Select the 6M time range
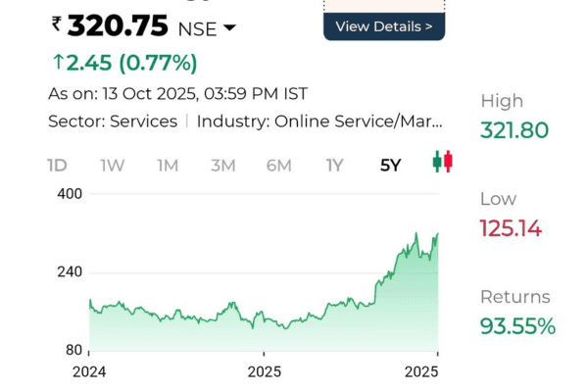 (278, 165)
